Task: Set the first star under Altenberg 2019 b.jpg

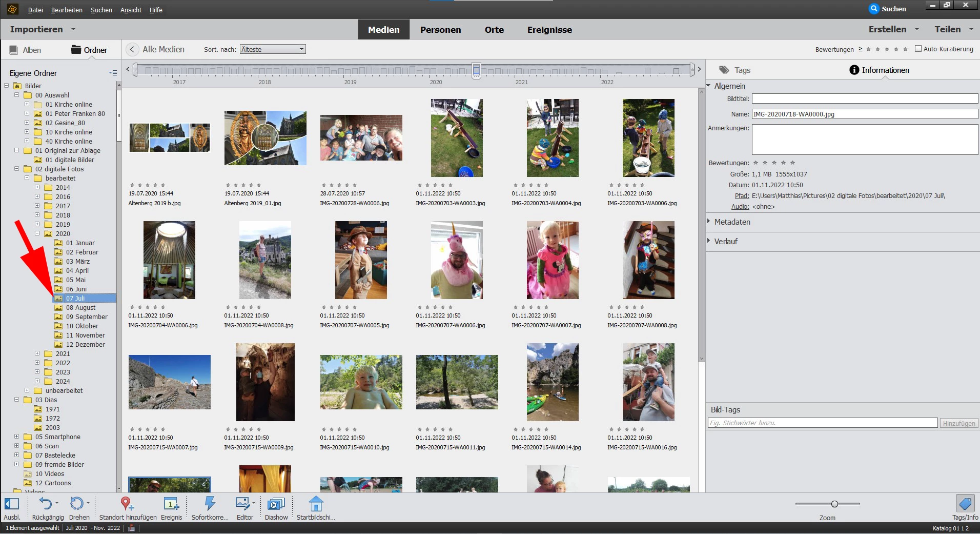Action: click(132, 185)
